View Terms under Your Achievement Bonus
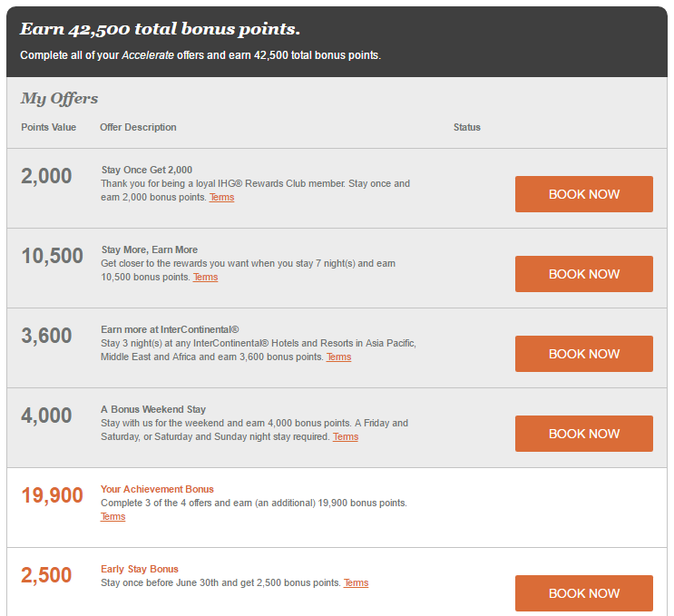This screenshot has height=616, width=674. [113, 517]
